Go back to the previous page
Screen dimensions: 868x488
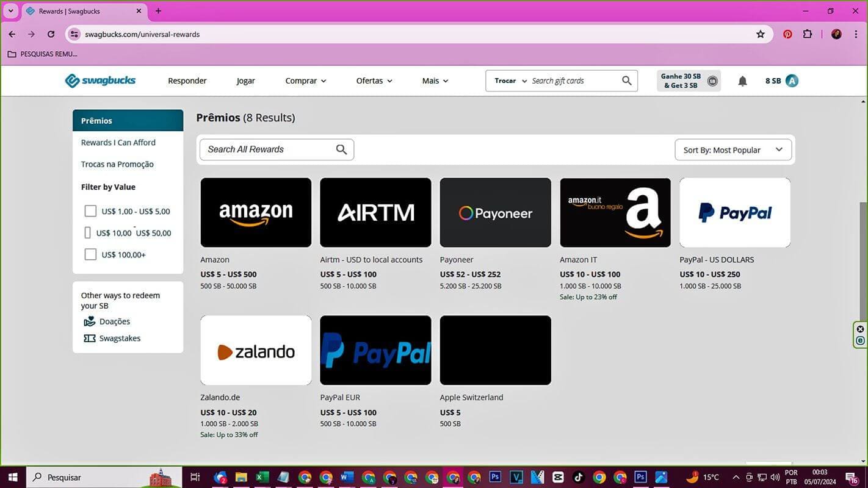(x=12, y=34)
